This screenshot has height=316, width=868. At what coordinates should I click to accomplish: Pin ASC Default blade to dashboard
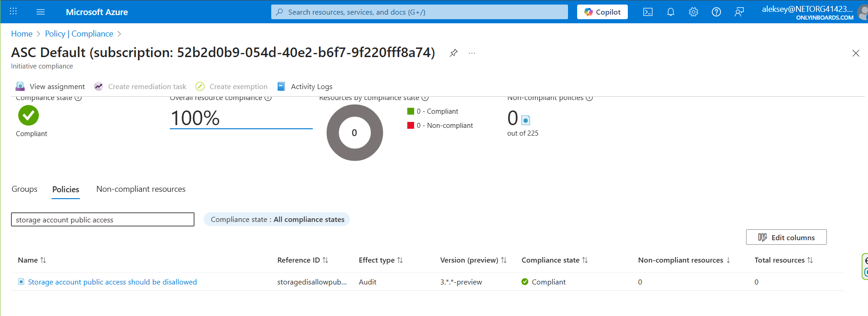tap(453, 53)
